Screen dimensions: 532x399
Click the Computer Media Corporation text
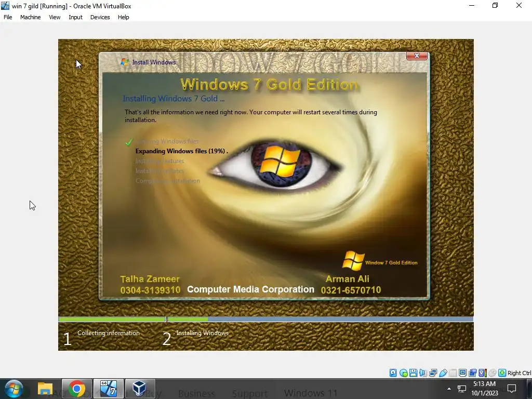251,289
